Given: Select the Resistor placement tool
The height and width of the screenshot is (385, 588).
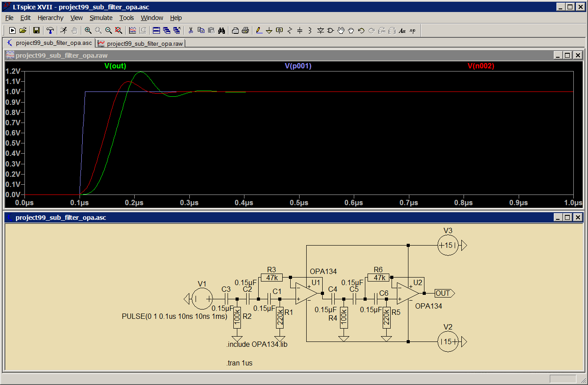Looking at the screenshot, I should [290, 30].
